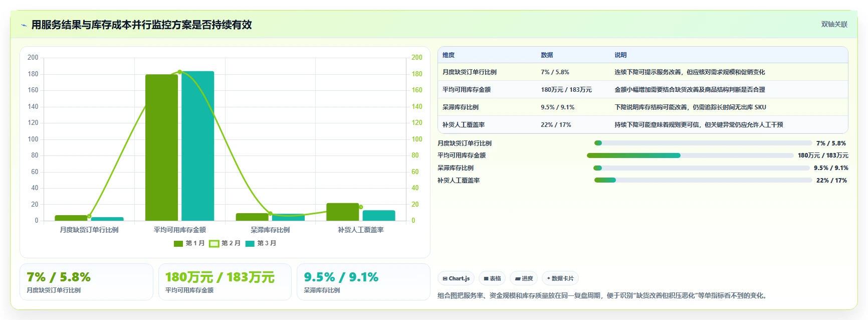Viewport: 868px width, 320px height.
Task: Select the 月度缺货订单行比例 table row
Action: pos(643,72)
